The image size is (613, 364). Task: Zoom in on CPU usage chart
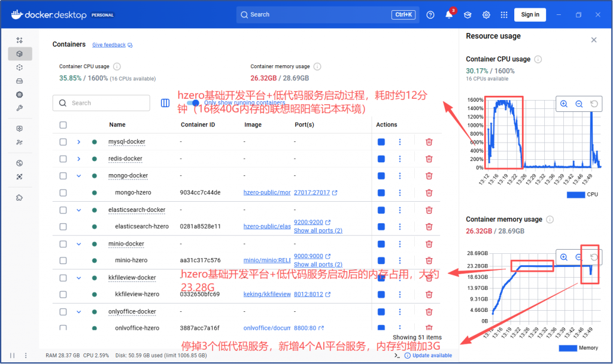tap(564, 104)
